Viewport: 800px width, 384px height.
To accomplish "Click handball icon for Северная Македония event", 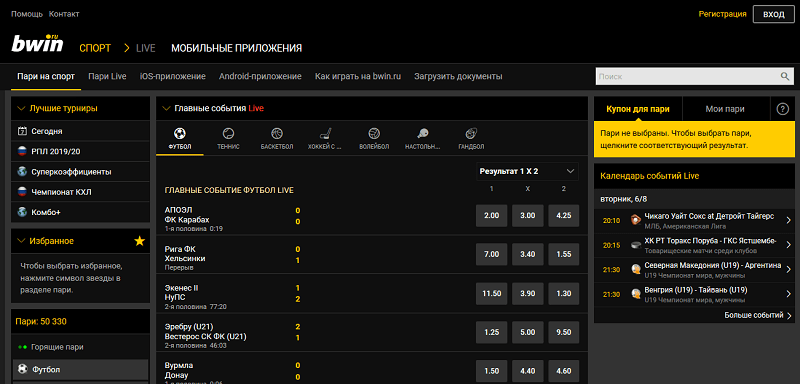I will [635, 269].
